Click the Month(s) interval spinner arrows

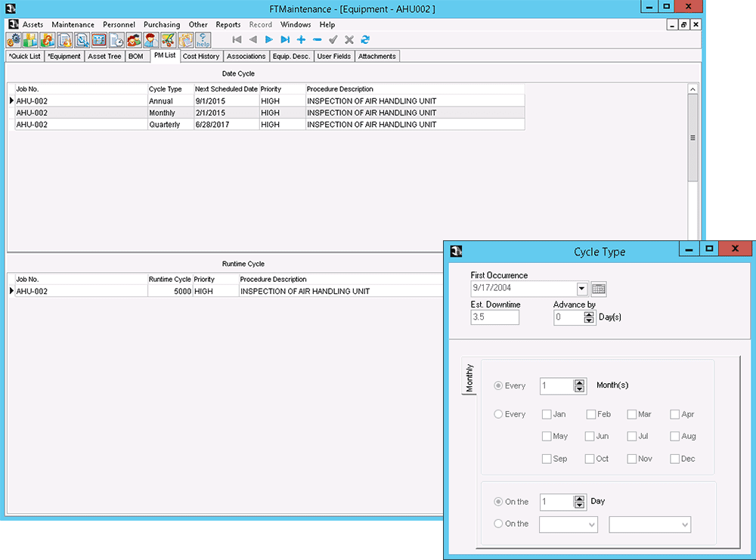(x=580, y=386)
